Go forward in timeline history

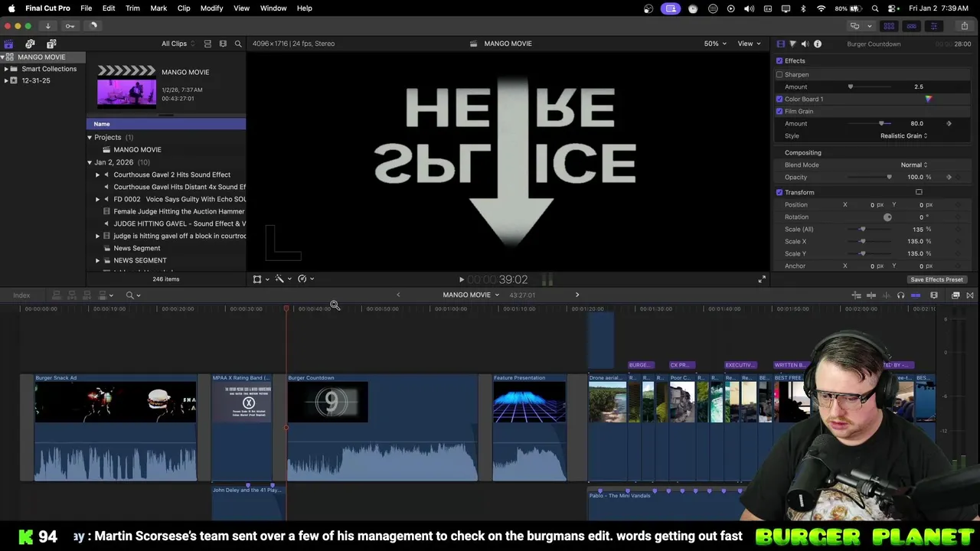[577, 295]
